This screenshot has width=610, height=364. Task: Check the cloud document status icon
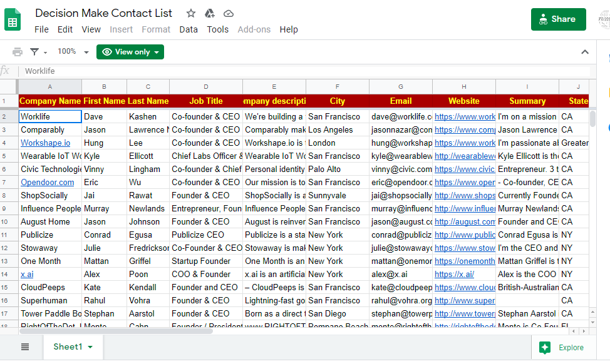[x=229, y=13]
